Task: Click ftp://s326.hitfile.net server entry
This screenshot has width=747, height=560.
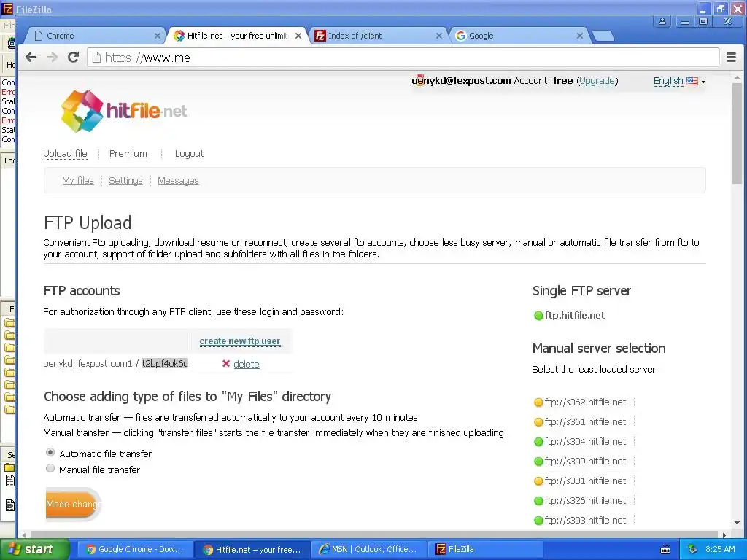Action: (x=585, y=501)
